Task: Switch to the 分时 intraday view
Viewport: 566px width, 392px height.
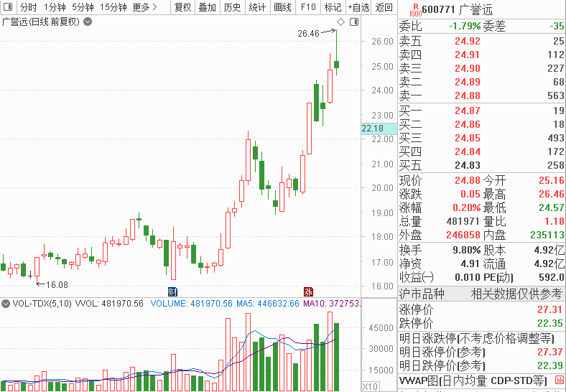Action: [x=29, y=7]
